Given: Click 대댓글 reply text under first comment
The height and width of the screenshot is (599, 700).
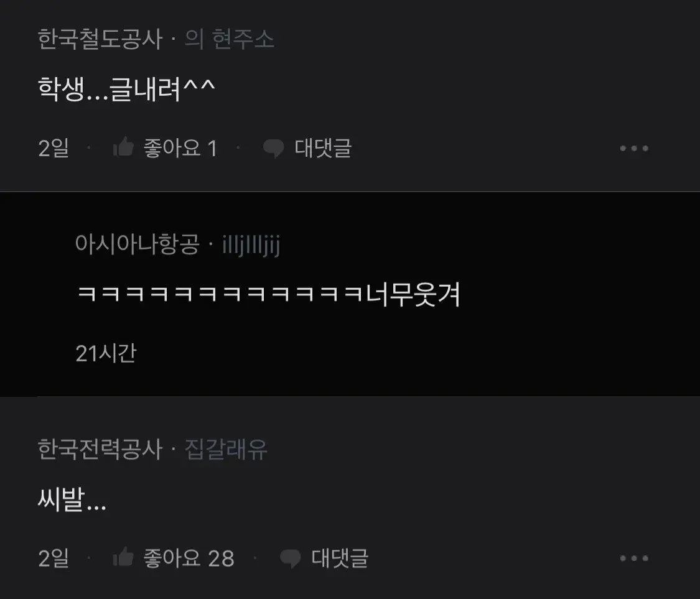Looking at the screenshot, I should click(x=323, y=148).
